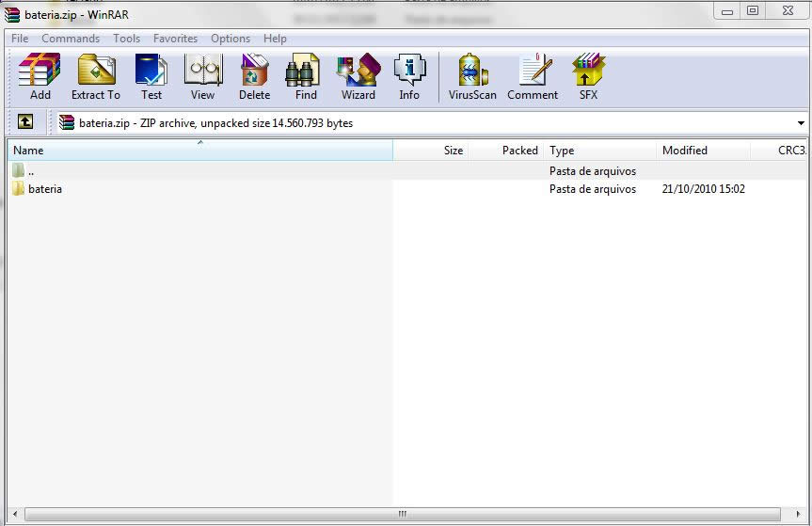812x526 pixels.
Task: Open the Options menu
Action: [x=231, y=39]
